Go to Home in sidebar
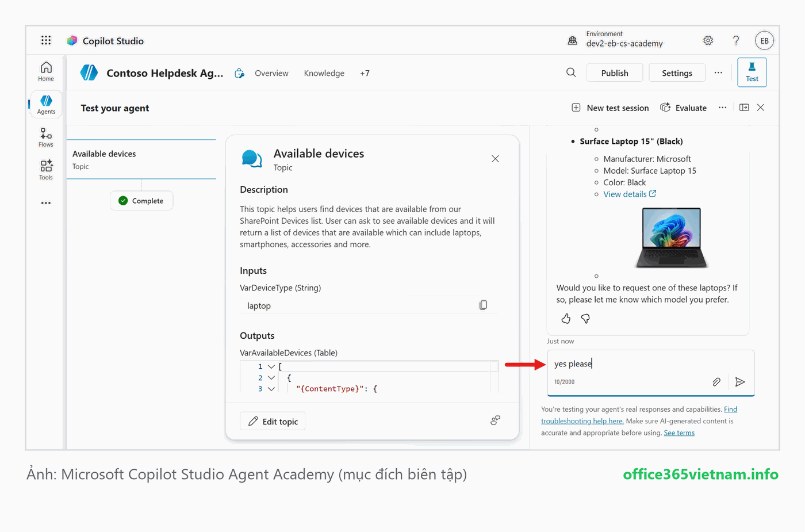This screenshot has width=805, height=532. pyautogui.click(x=46, y=72)
